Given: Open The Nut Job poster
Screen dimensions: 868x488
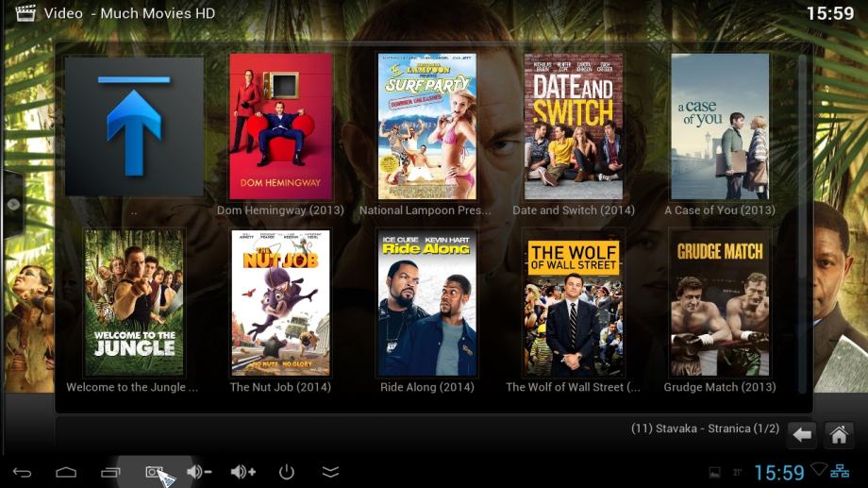Looking at the screenshot, I should tap(280, 303).
